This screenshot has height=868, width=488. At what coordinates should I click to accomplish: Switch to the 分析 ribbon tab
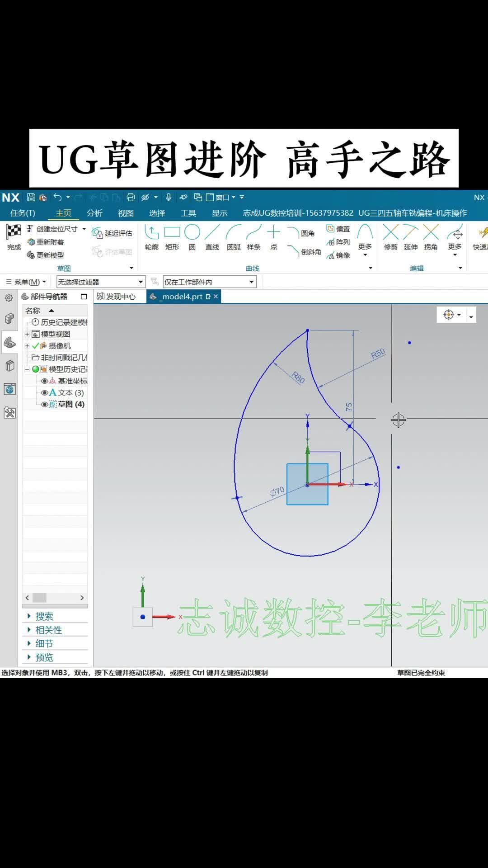click(94, 213)
